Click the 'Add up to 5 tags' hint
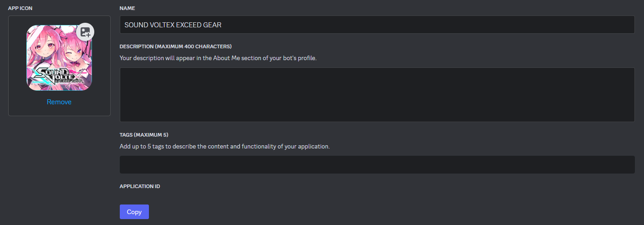This screenshot has width=644, height=225. click(x=224, y=147)
